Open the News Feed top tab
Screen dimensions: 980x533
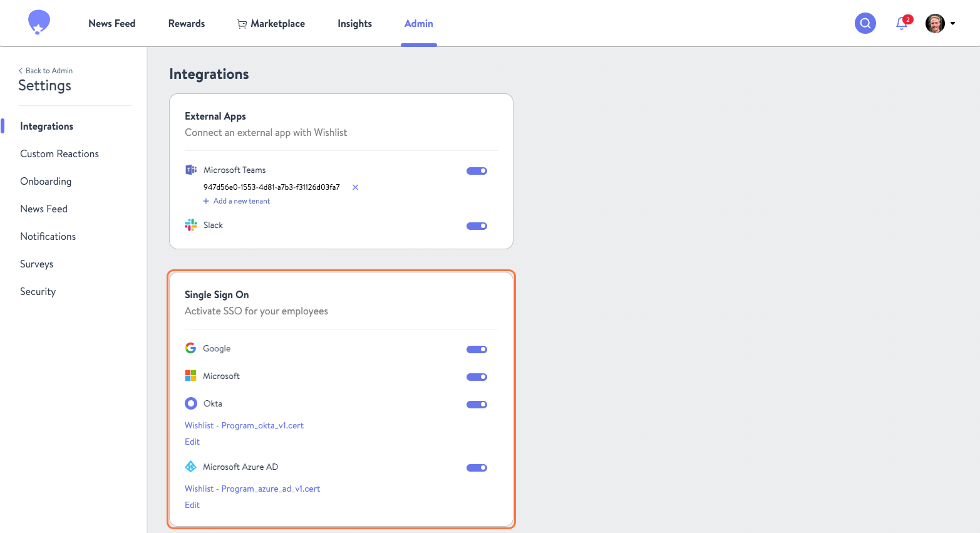(112, 23)
